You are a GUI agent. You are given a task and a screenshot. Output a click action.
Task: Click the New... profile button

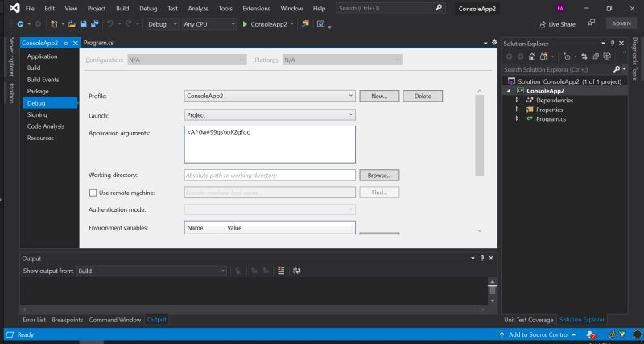click(x=379, y=96)
